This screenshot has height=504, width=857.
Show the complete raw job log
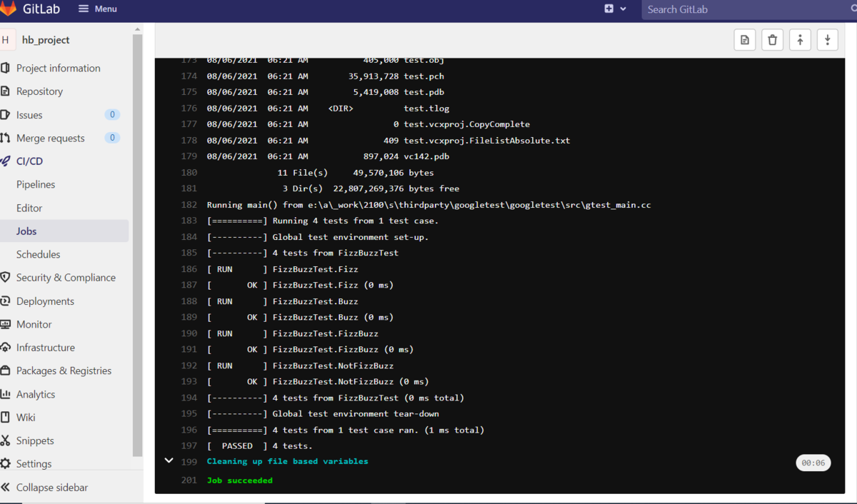point(745,40)
